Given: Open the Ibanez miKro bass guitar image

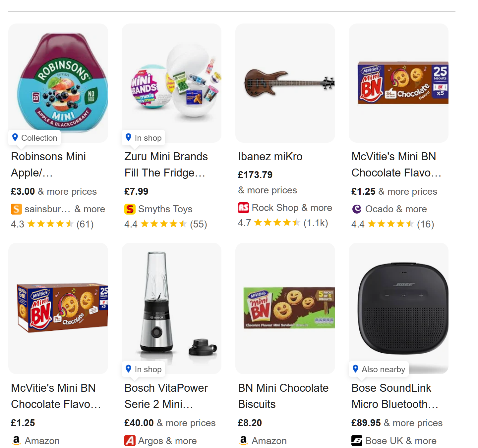Looking at the screenshot, I should tap(285, 83).
